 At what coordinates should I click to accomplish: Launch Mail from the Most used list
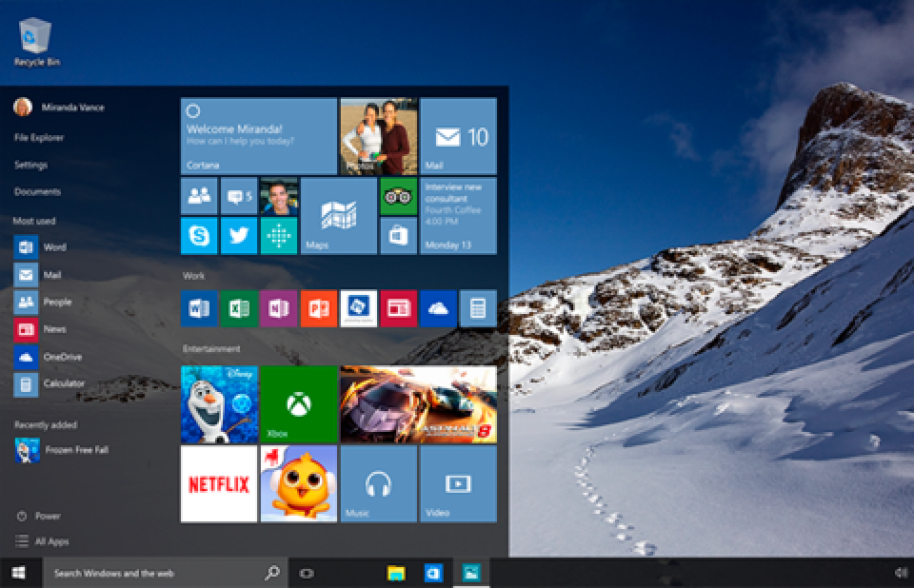tap(37, 274)
